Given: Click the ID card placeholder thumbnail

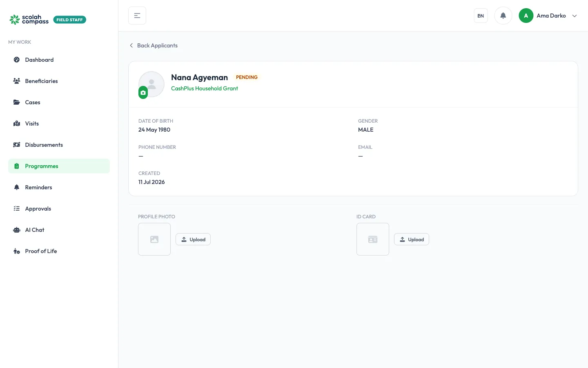Looking at the screenshot, I should [373, 239].
